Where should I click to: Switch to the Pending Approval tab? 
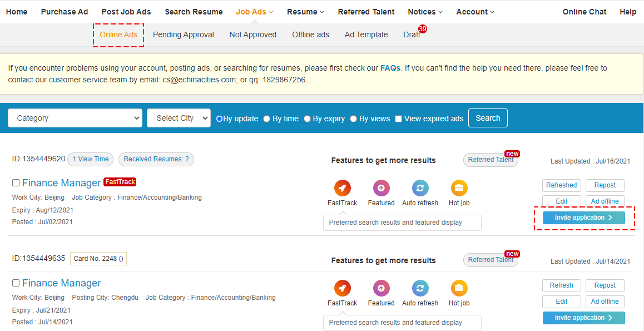point(183,34)
